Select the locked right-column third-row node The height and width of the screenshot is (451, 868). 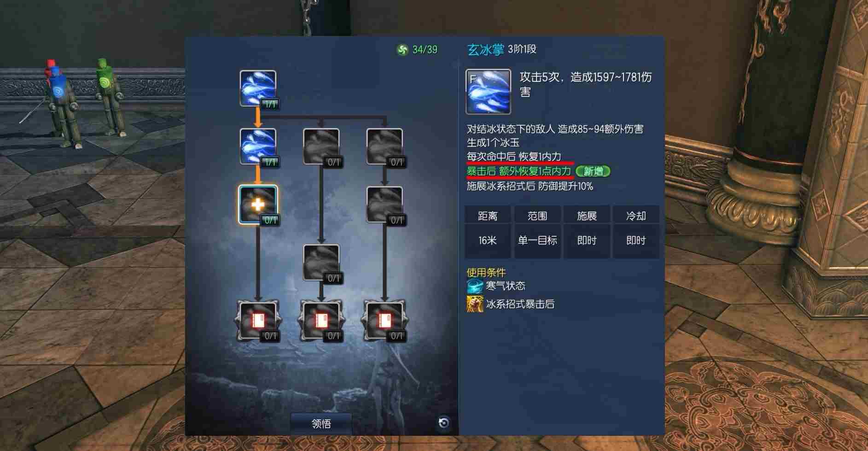click(x=385, y=205)
